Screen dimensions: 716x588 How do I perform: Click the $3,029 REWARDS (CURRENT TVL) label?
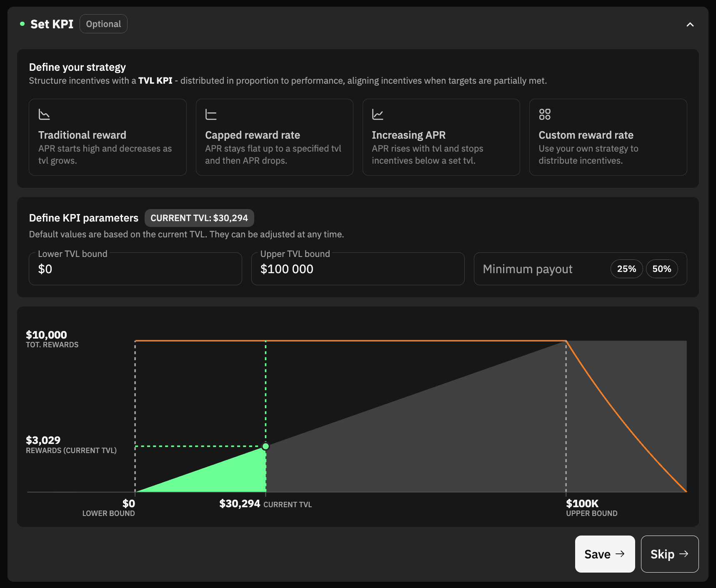(71, 445)
